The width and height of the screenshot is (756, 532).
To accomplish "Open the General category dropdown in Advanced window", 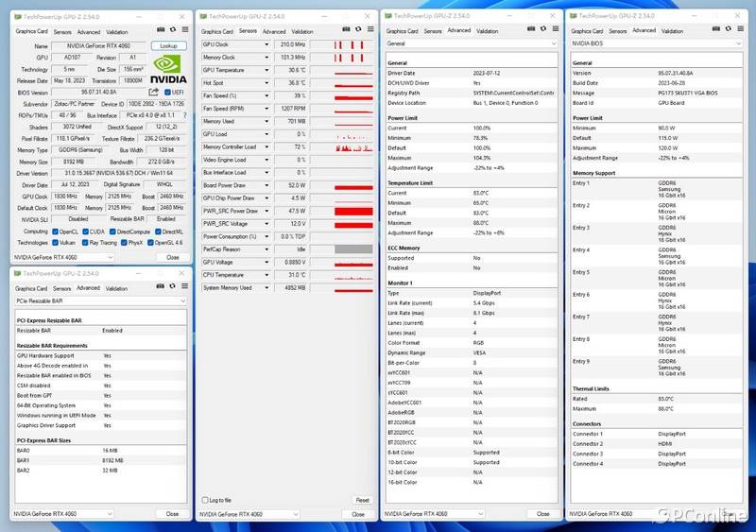I will pos(471,43).
